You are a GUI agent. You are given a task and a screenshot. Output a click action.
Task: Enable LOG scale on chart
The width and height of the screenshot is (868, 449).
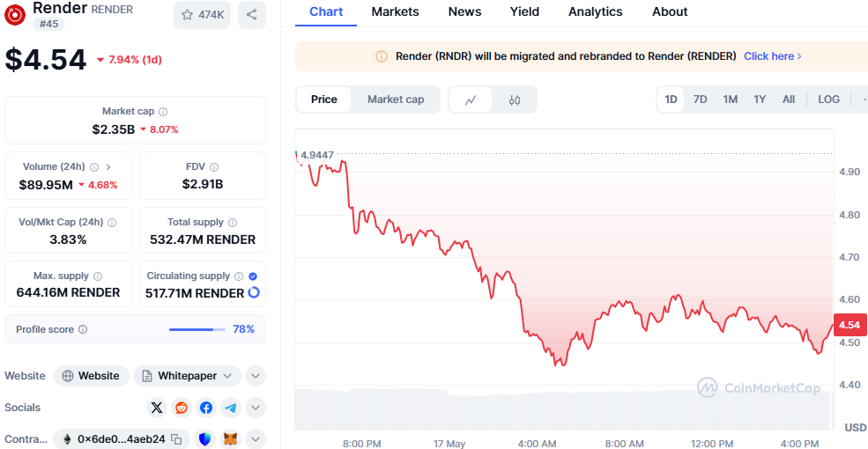pyautogui.click(x=828, y=99)
